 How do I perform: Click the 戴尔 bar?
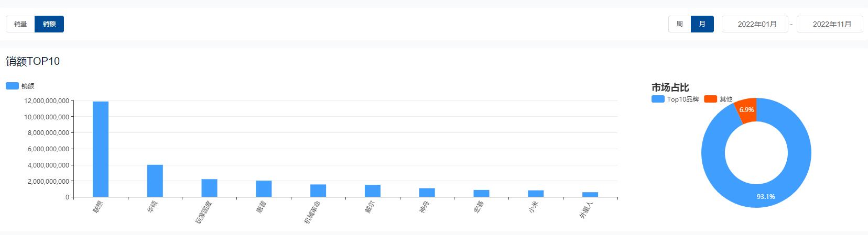click(x=373, y=191)
